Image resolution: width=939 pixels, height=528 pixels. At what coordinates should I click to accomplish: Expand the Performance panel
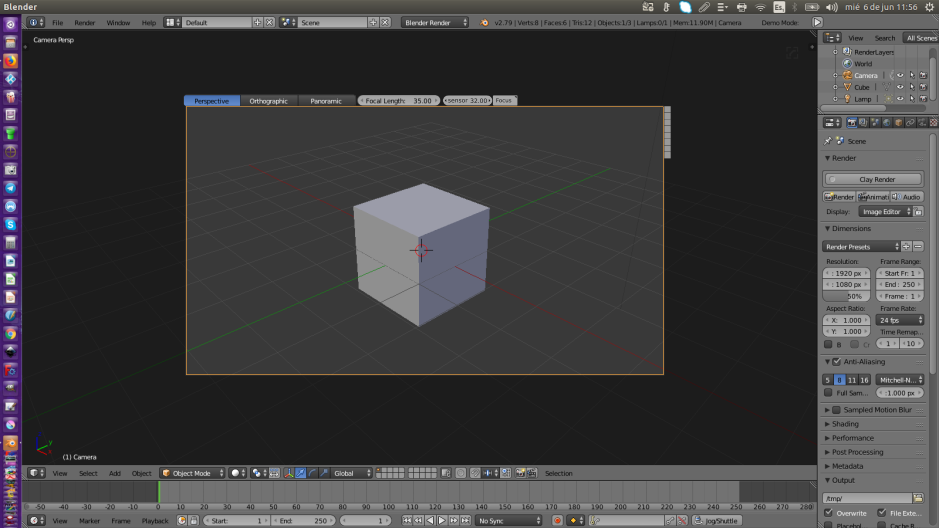[x=853, y=438]
